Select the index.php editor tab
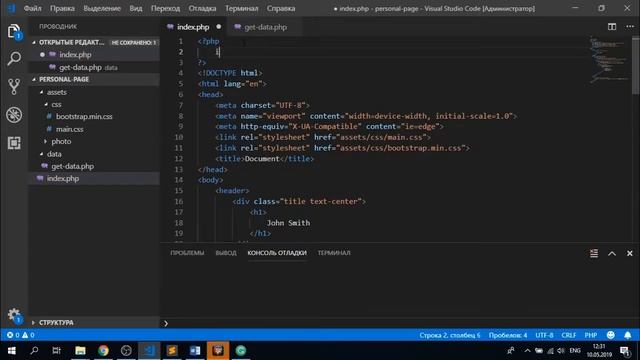 coord(193,27)
